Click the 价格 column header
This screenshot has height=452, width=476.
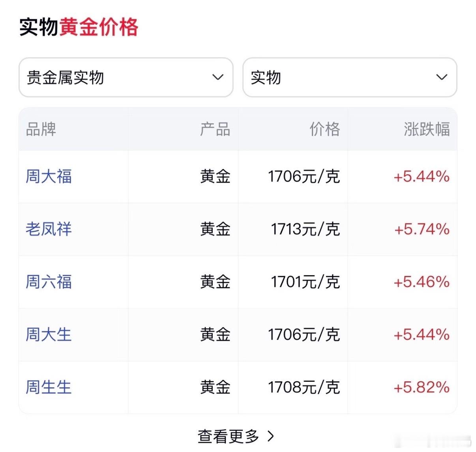pos(324,129)
